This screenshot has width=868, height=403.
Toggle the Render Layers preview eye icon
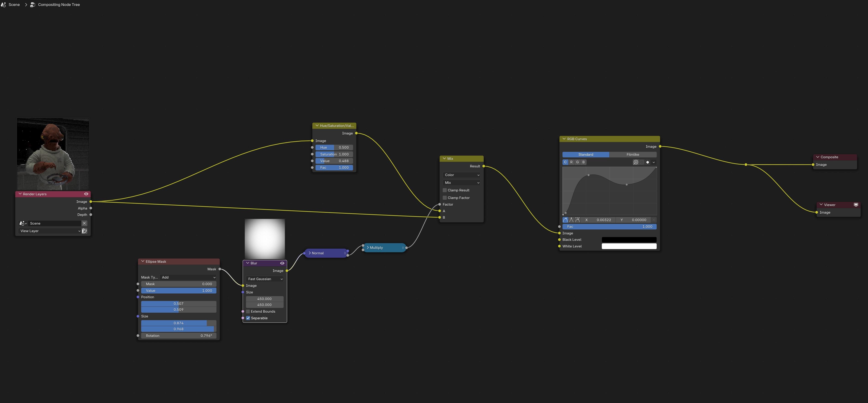[86, 194]
